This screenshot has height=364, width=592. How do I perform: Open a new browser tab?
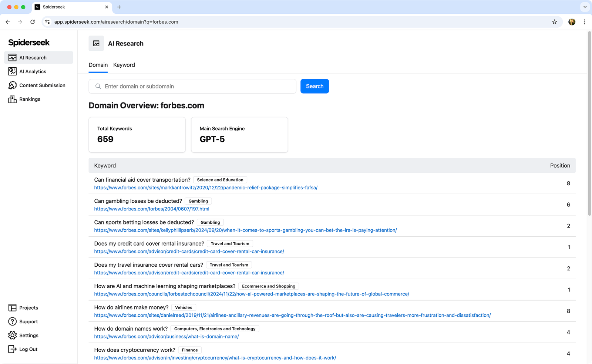tap(119, 7)
